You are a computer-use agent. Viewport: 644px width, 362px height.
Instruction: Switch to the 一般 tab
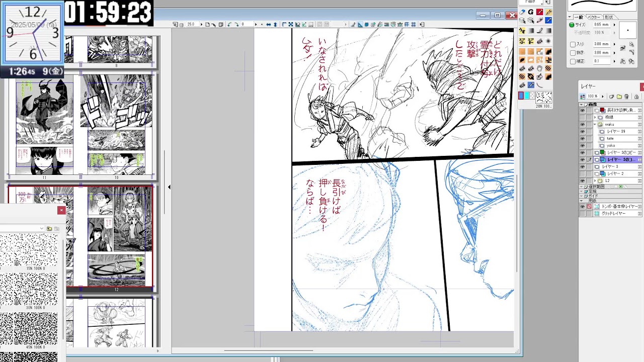click(579, 17)
